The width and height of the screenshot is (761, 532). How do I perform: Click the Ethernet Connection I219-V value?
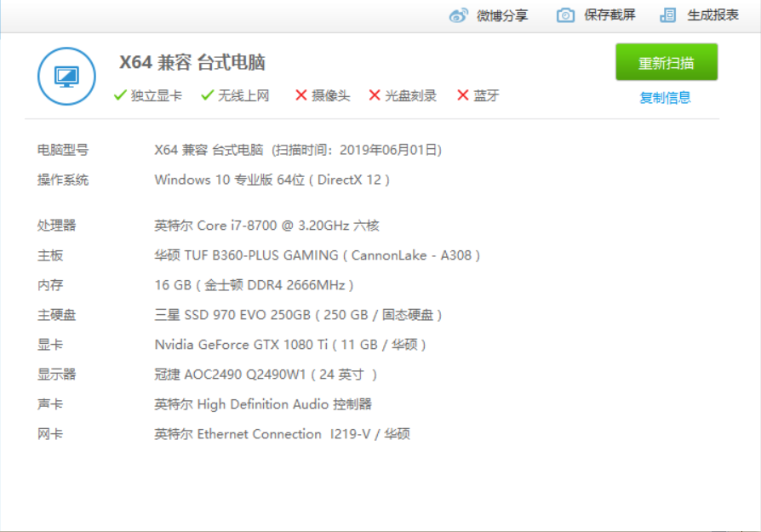pyautogui.click(x=283, y=434)
